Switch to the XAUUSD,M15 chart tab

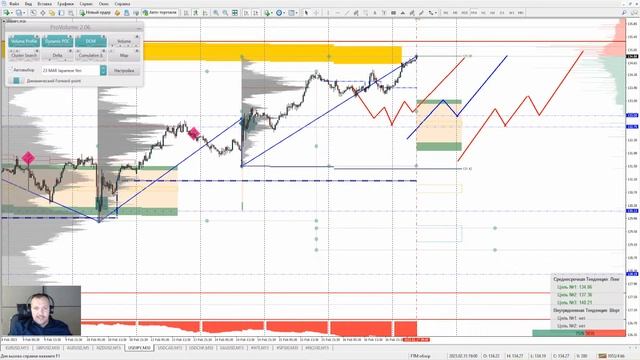tap(233, 348)
